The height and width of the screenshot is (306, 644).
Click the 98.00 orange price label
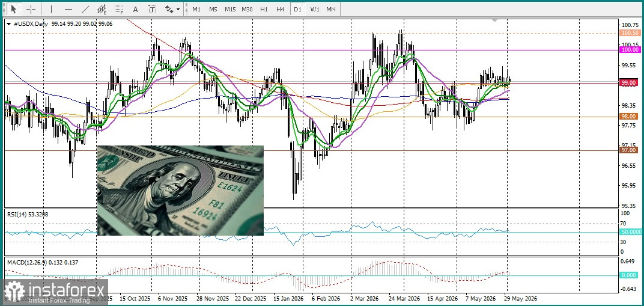click(x=629, y=117)
